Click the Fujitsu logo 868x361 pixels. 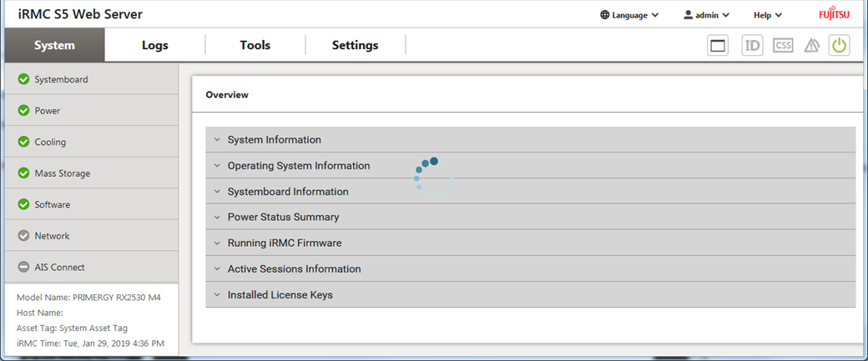(835, 14)
